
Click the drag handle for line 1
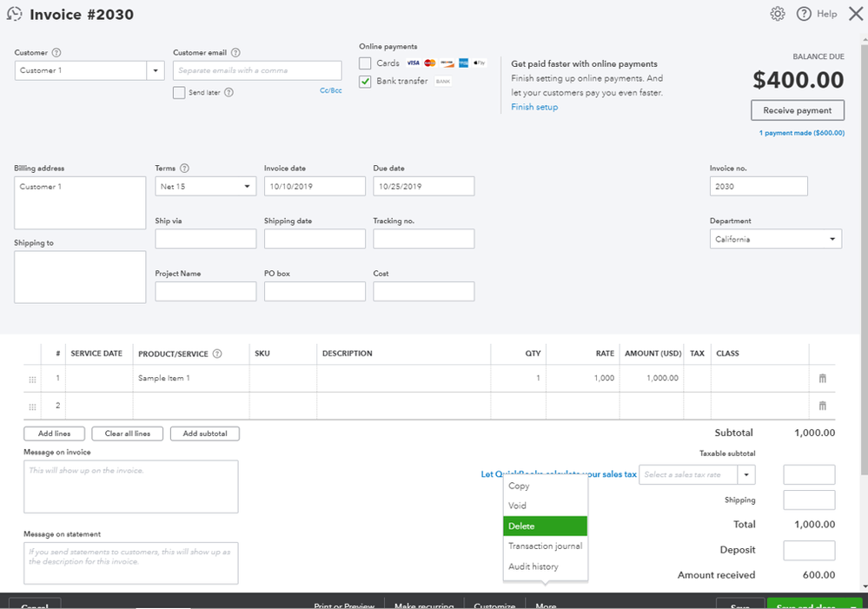pos(33,380)
